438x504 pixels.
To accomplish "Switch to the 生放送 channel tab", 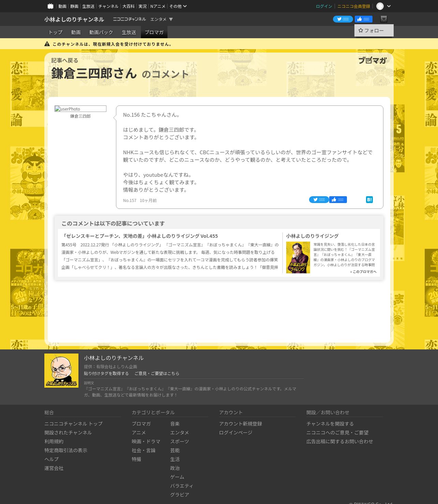I will (129, 32).
